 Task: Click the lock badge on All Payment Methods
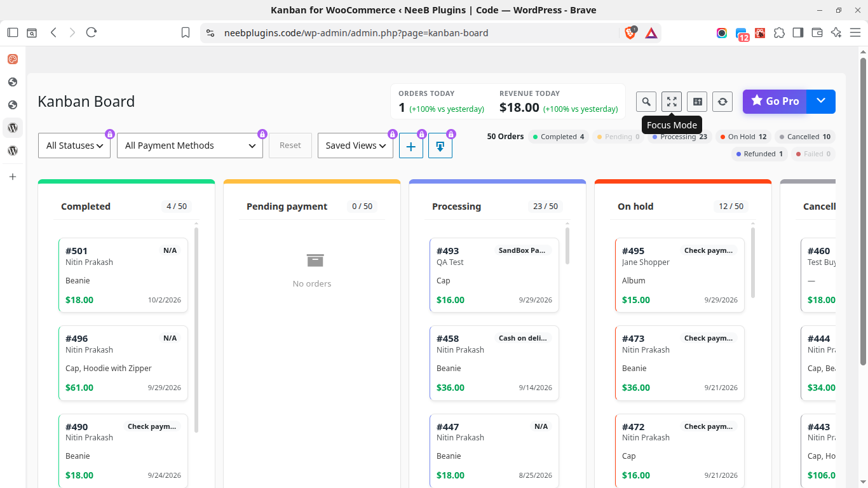[262, 134]
